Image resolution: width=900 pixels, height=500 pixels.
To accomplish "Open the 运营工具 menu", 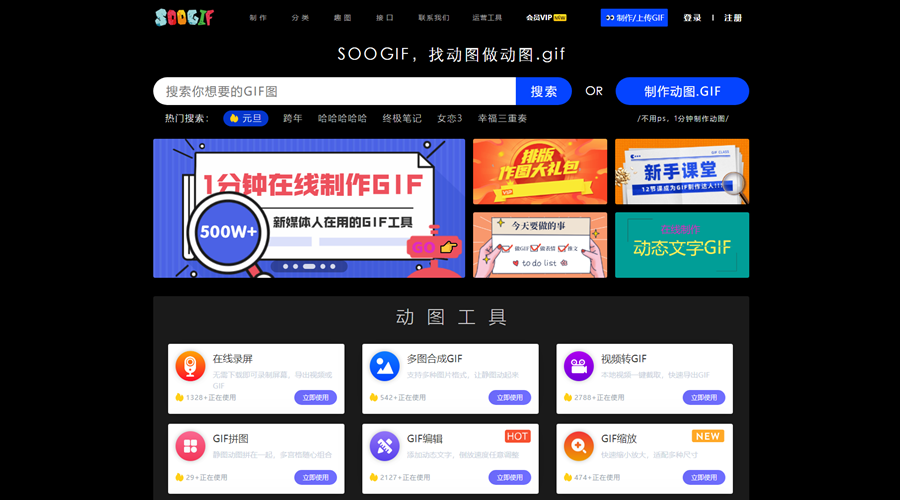I will pyautogui.click(x=487, y=18).
